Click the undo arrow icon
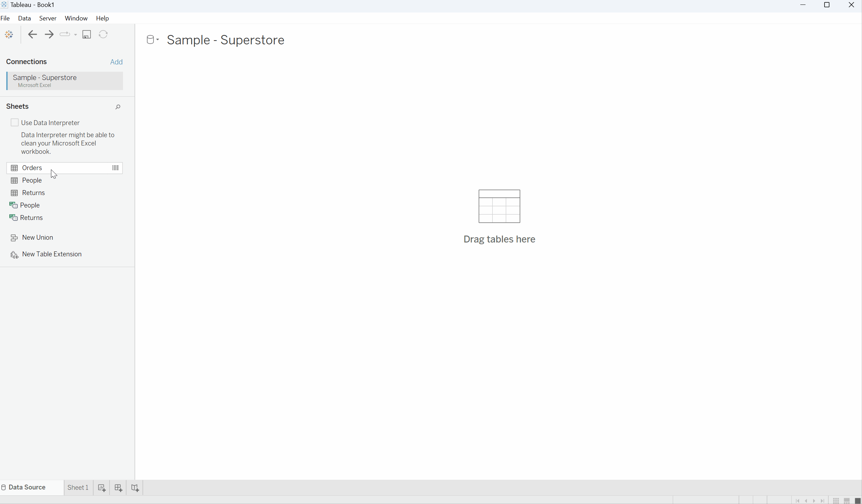862x504 pixels. (x=33, y=34)
